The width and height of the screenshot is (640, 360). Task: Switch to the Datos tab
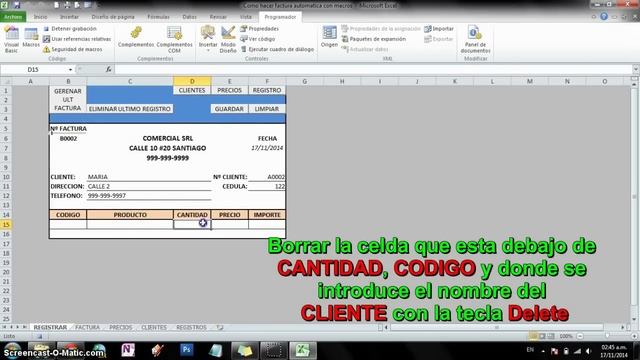click(189, 17)
